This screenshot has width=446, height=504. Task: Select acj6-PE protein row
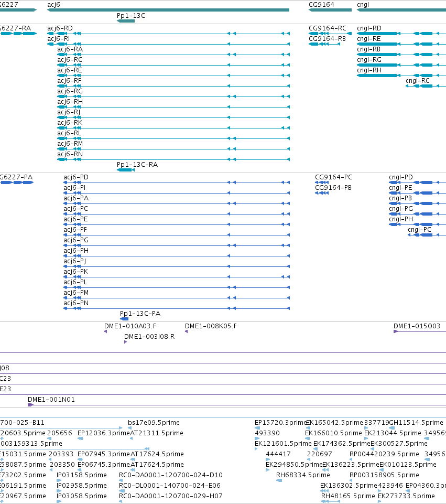[x=177, y=224]
